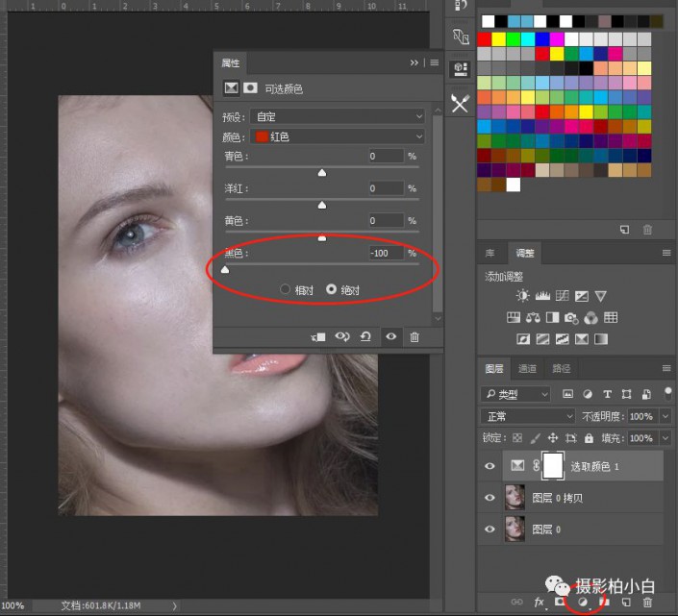Reset adjustment defaults in the Properties panel
The image size is (678, 616).
[x=365, y=337]
